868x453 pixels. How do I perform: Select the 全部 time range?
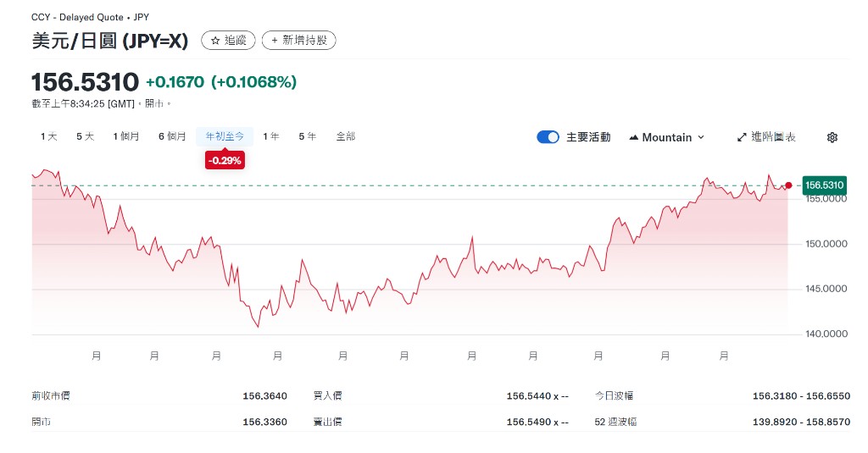[x=346, y=136]
